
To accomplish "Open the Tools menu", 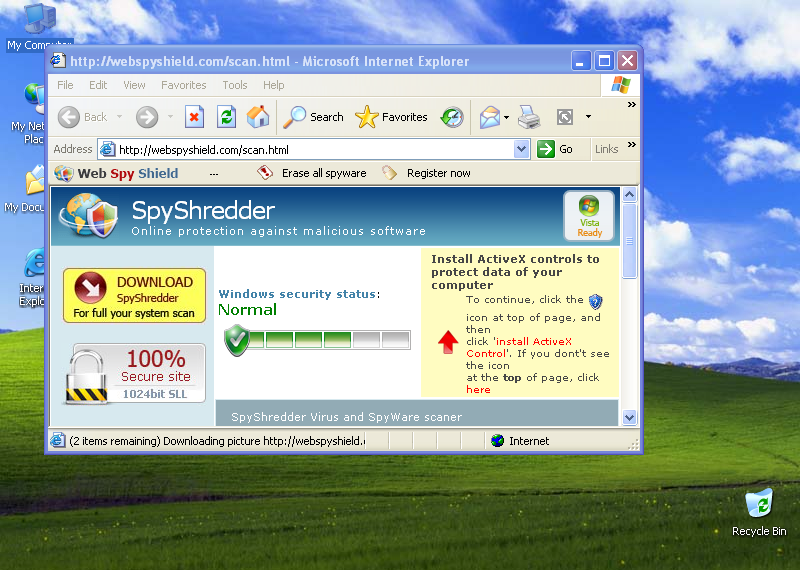I will (235, 85).
